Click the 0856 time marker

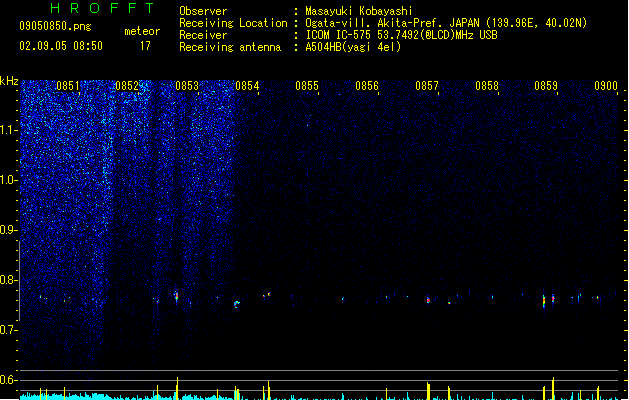pyautogui.click(x=367, y=86)
